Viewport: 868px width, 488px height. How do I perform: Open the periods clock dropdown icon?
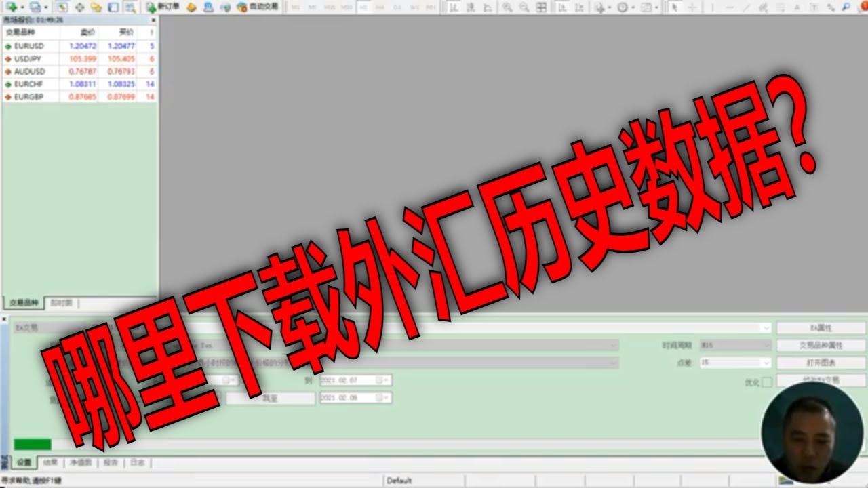pos(625,7)
